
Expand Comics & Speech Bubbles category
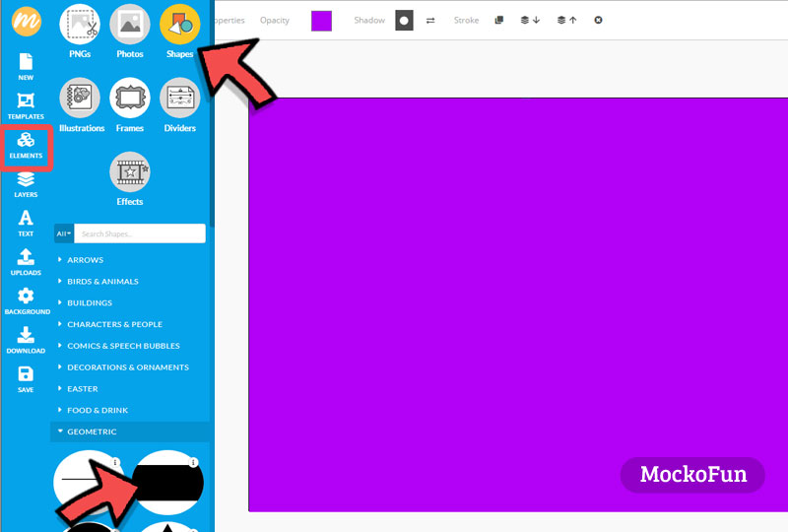coord(123,346)
